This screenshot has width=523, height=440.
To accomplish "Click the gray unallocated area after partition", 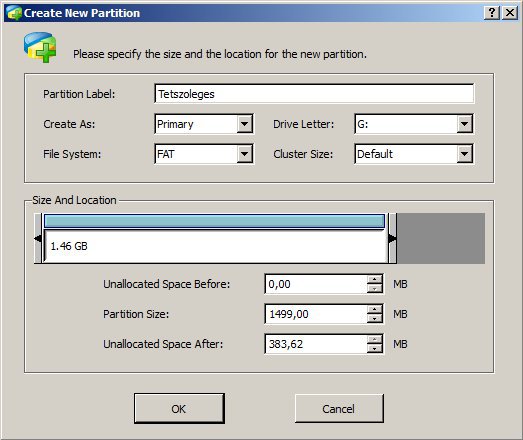I will click(x=441, y=239).
